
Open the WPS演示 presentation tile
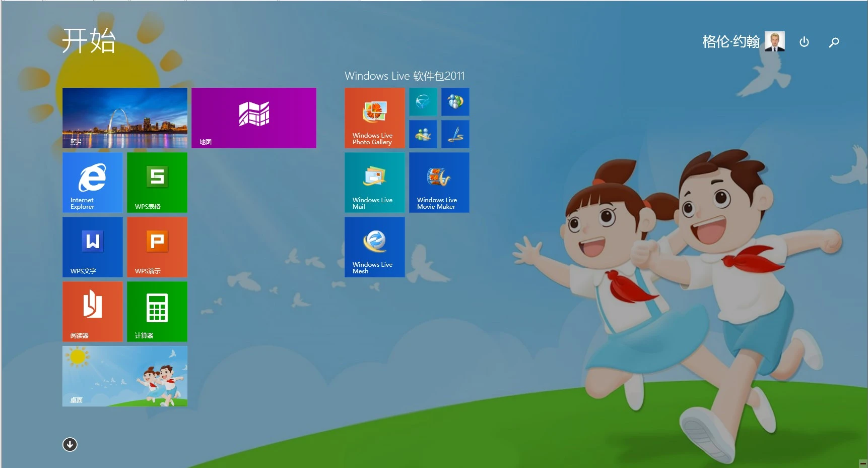(157, 247)
